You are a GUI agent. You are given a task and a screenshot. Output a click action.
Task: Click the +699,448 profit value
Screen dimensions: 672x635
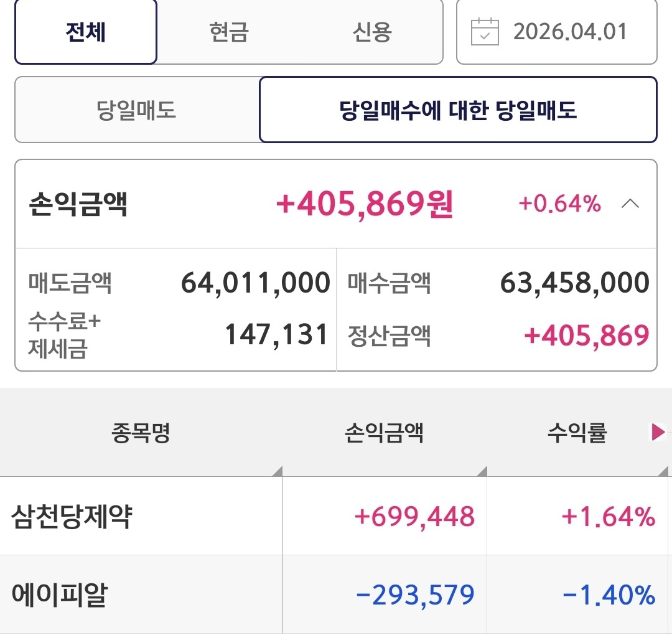[414, 517]
